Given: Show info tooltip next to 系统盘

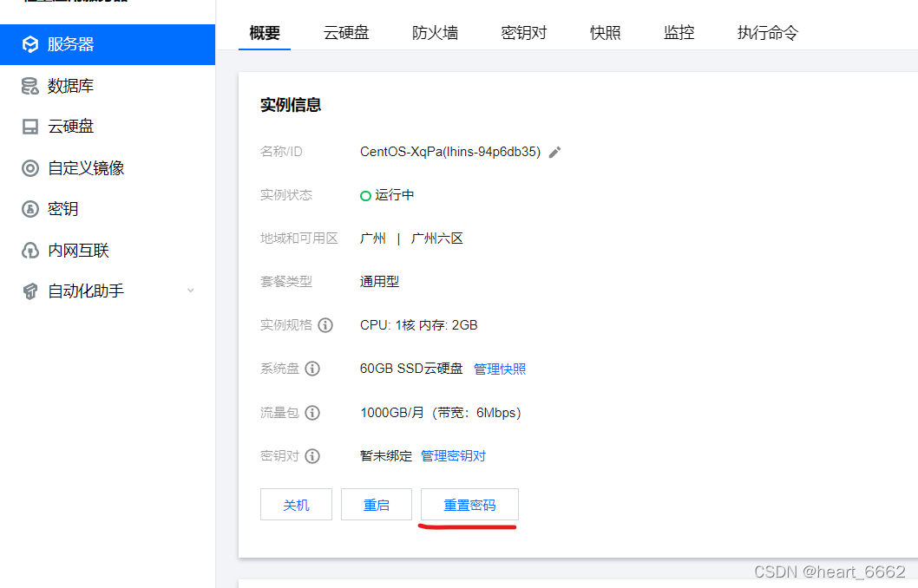Looking at the screenshot, I should [x=312, y=369].
